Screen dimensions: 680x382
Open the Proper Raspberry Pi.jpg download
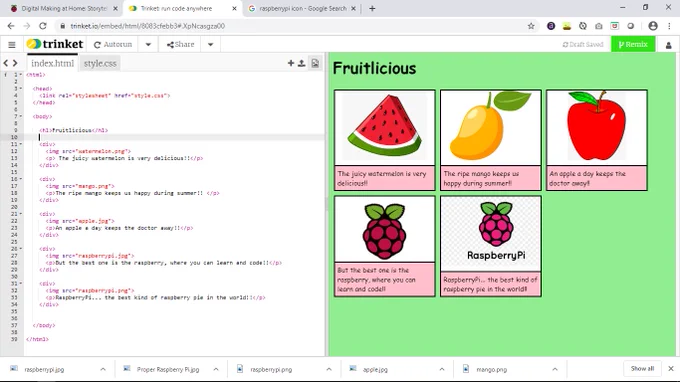167,369
